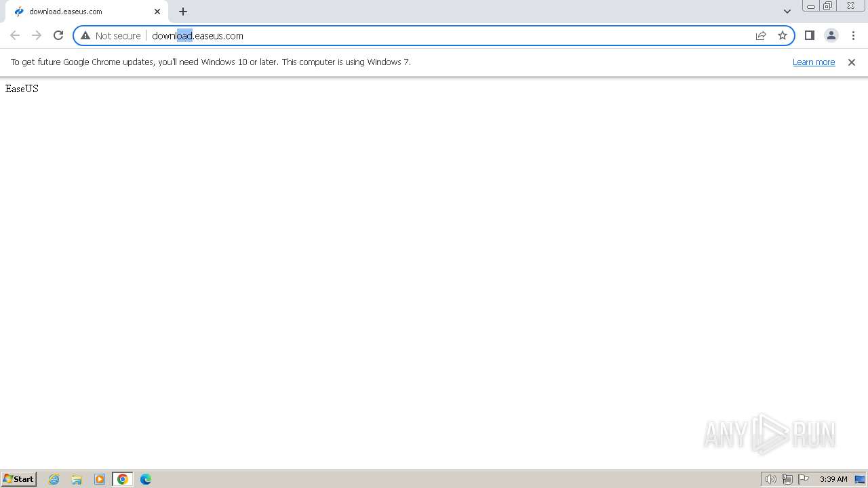Click the browser forward arrow
The image size is (868, 488).
[x=37, y=35]
